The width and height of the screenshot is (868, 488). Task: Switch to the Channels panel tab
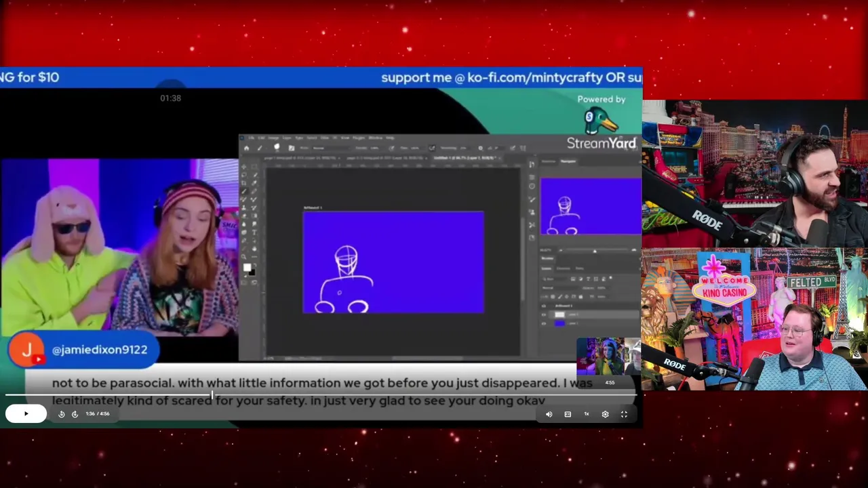pyautogui.click(x=564, y=268)
